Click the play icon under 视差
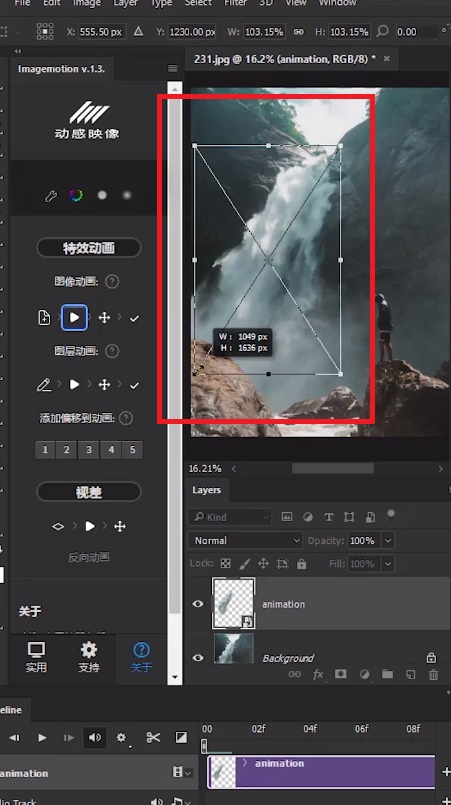This screenshot has height=805, width=451. (90, 526)
